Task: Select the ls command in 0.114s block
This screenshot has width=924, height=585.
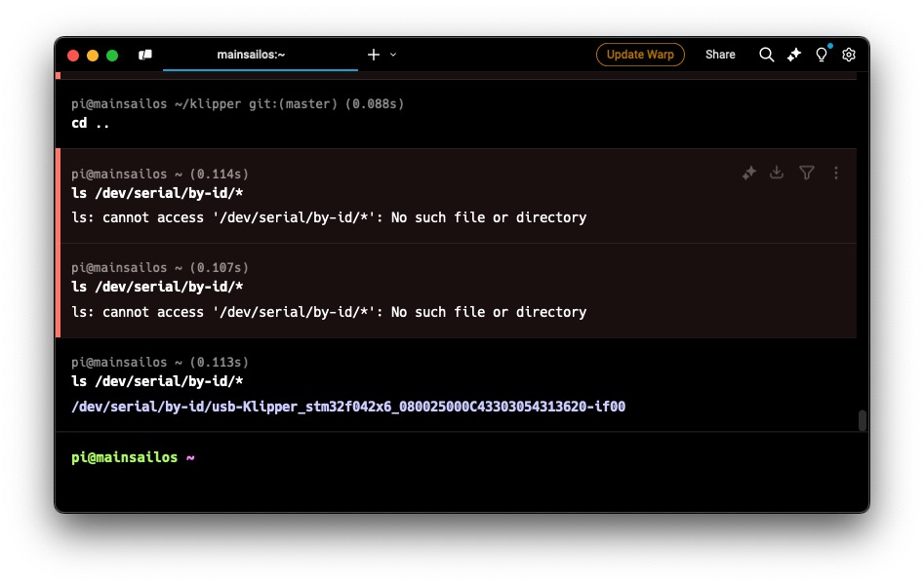Action: pyautogui.click(x=157, y=193)
